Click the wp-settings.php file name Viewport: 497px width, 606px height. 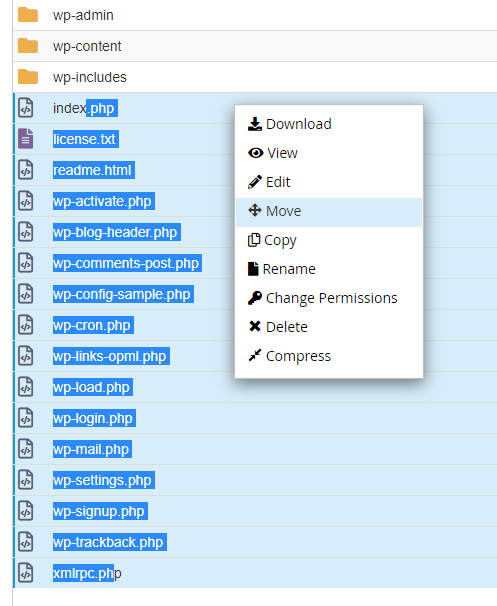[104, 480]
